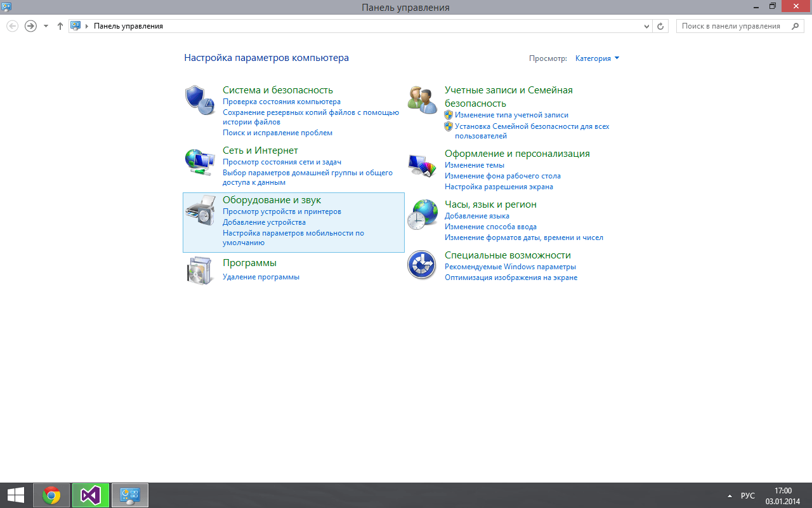The height and width of the screenshot is (508, 812).
Task: Open the Clock, Language and Region icon
Action: (x=422, y=214)
